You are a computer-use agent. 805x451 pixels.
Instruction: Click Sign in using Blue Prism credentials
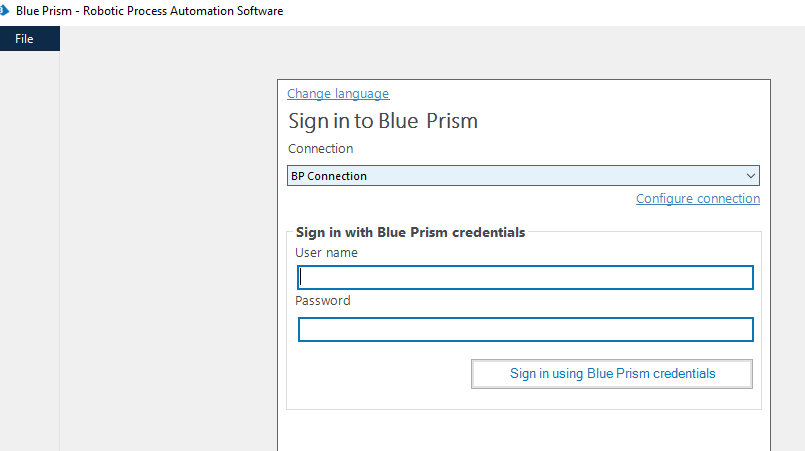click(612, 374)
